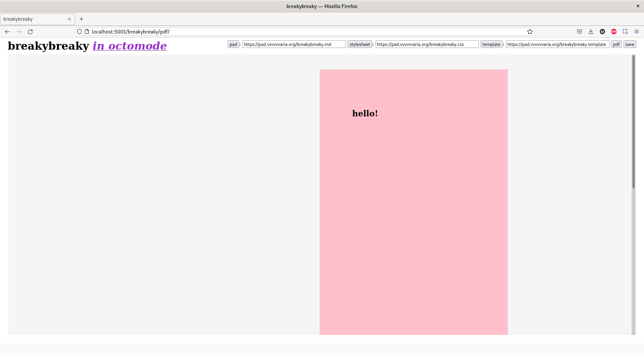The width and height of the screenshot is (644, 353).
Task: Close the breakybreaky tab
Action: coord(69,19)
